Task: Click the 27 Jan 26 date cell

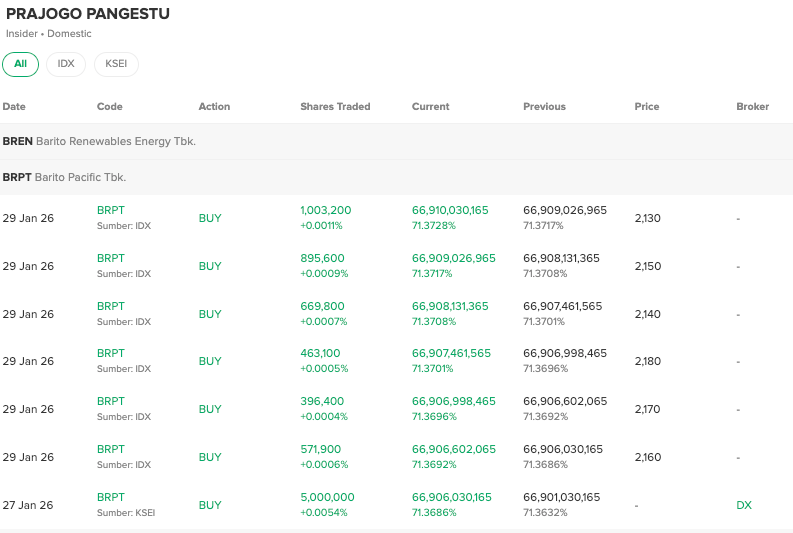Action: pos(28,506)
